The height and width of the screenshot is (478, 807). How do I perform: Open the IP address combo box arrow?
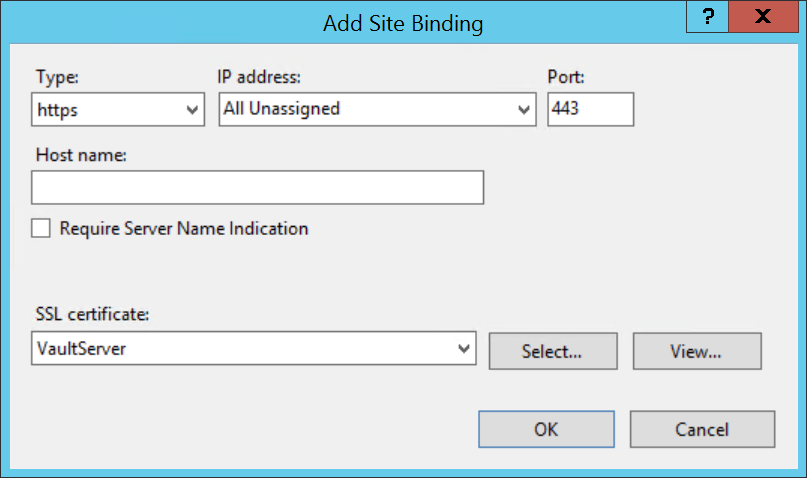point(525,110)
